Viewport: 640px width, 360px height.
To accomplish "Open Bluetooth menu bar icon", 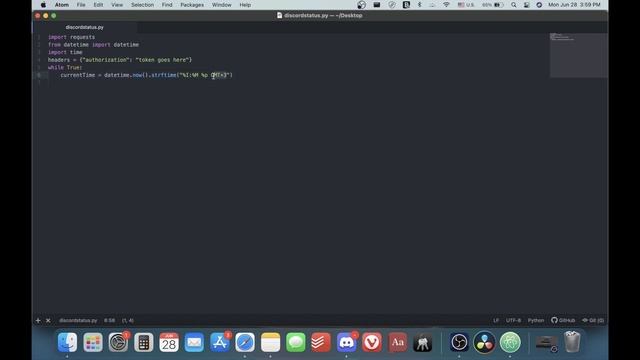I will pyautogui.click(x=419, y=5).
